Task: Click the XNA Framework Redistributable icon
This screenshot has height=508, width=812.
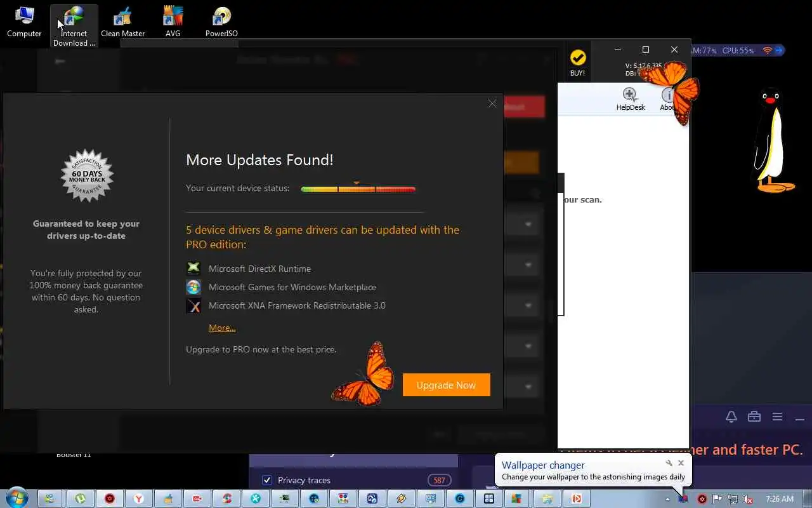Action: [193, 305]
